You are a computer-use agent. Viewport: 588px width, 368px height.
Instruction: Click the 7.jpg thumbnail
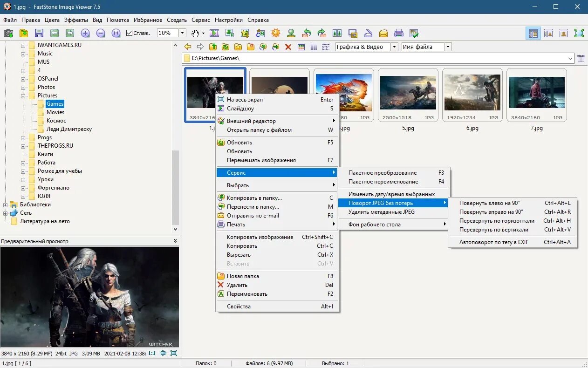click(x=536, y=93)
